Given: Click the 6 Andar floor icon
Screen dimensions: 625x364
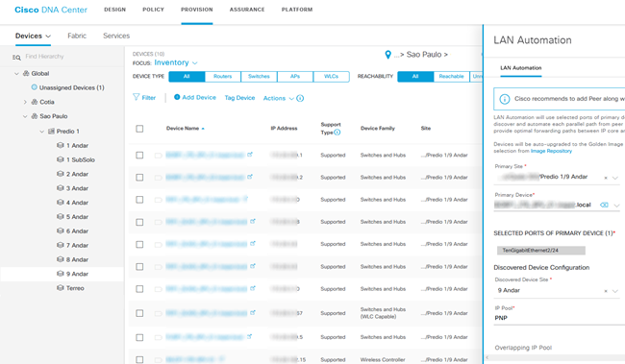Looking at the screenshot, I should tap(61, 231).
